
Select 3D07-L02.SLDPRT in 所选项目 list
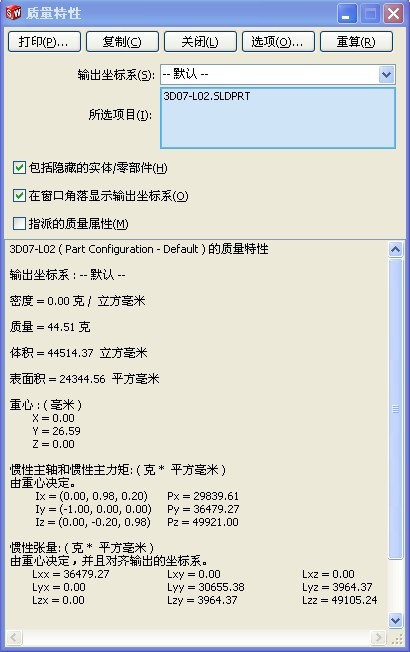[x=207, y=96]
